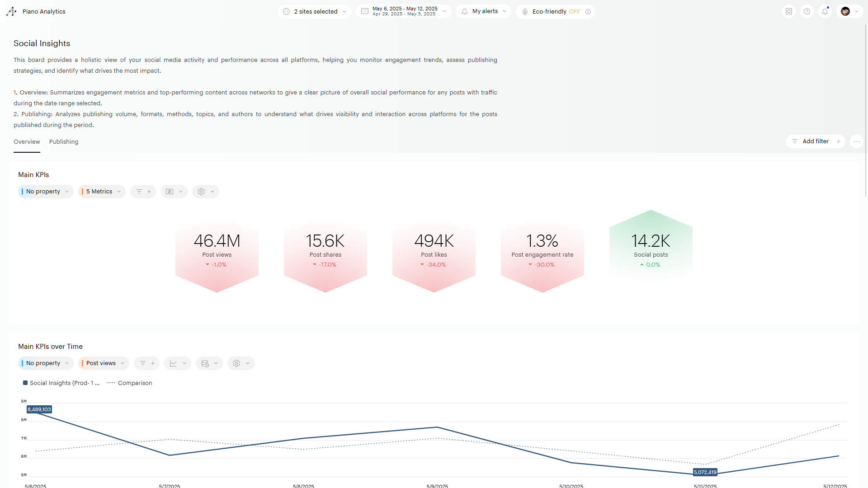Open the date range picker dropdown

[403, 11]
